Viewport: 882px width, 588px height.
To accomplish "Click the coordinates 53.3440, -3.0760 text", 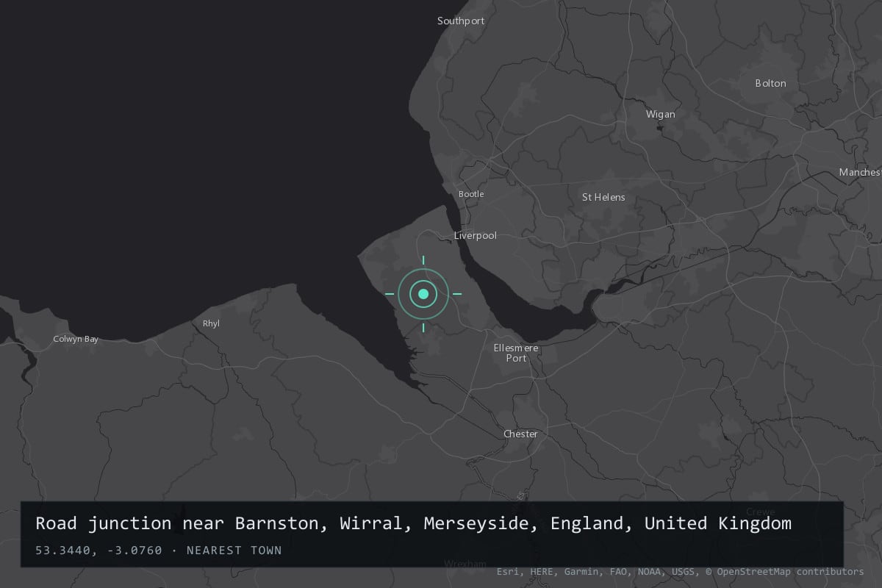I will coord(98,550).
